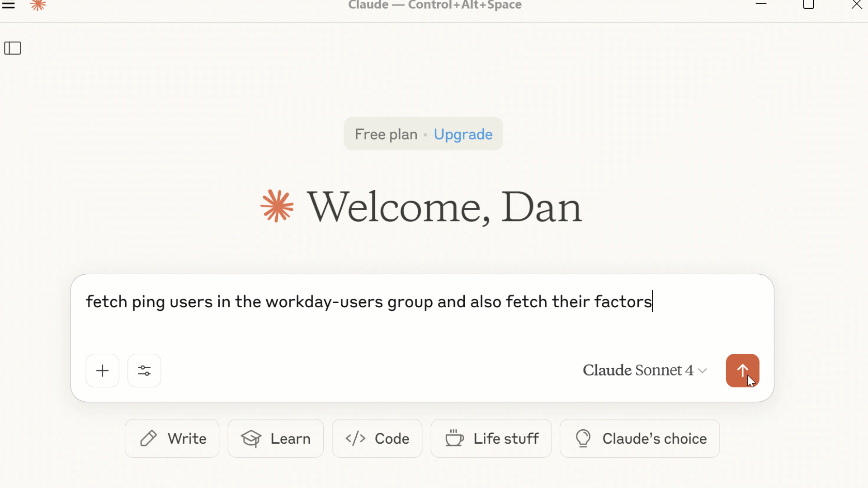Select the Write suggestion button
The height and width of the screenshot is (488, 868).
172,438
